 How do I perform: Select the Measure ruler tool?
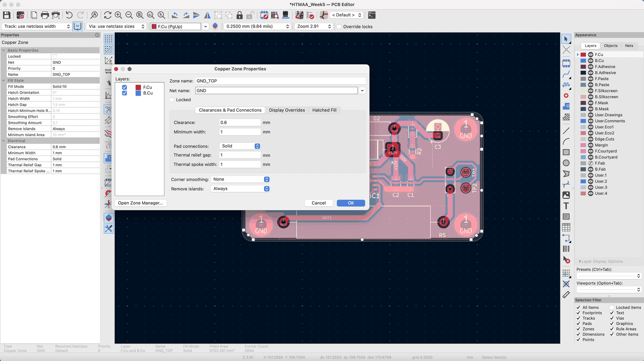[x=566, y=295]
